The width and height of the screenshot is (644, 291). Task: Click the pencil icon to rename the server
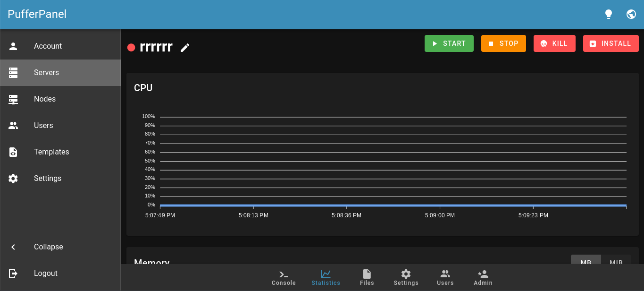pos(184,47)
